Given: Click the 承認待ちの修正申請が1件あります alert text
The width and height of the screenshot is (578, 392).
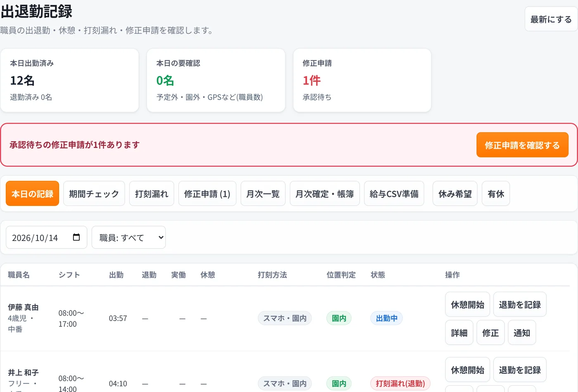Looking at the screenshot, I should 75,145.
